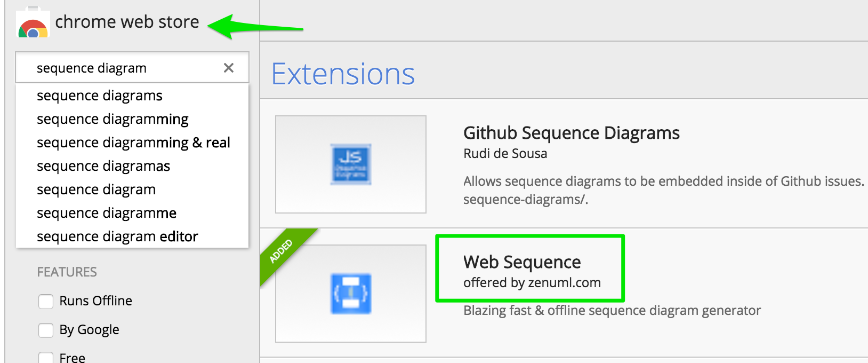Open the Github Sequence Diagrams JS icon

click(351, 164)
